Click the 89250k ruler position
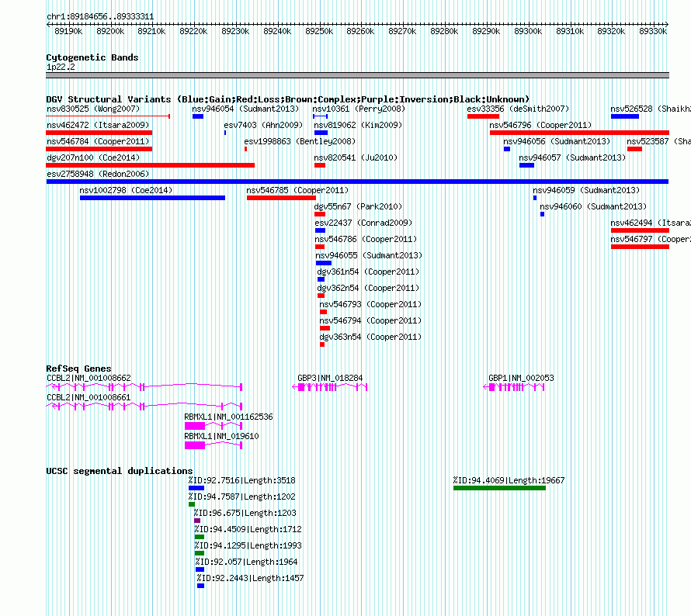Screen dimensions: 691x616 pyautogui.click(x=319, y=31)
